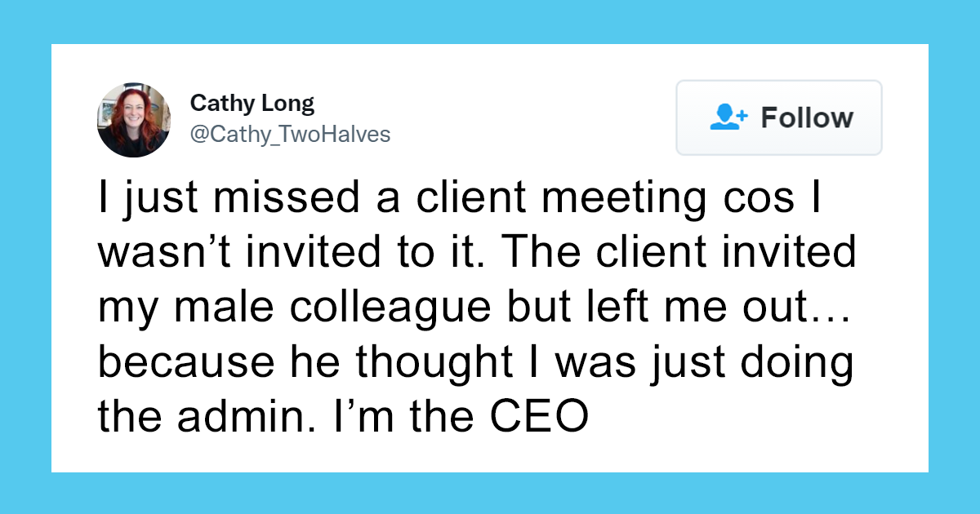980x514 pixels.
Task: Click the display name Cathy Long
Action: click(x=252, y=104)
